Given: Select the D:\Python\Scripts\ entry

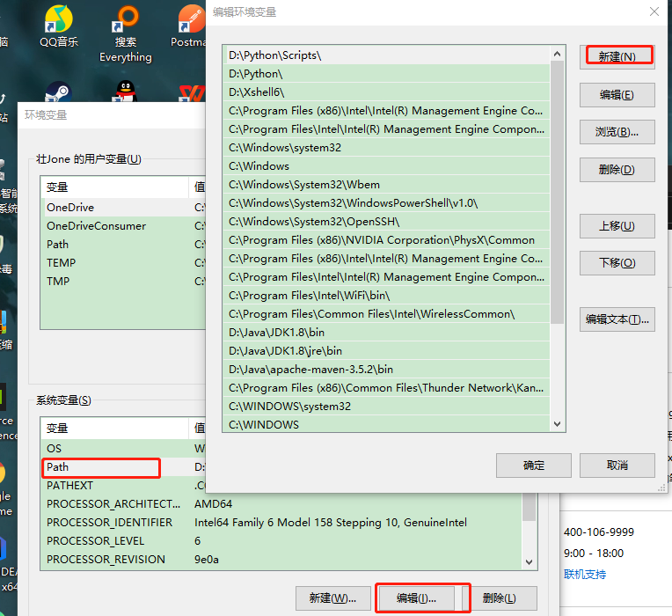Looking at the screenshot, I should (x=386, y=55).
